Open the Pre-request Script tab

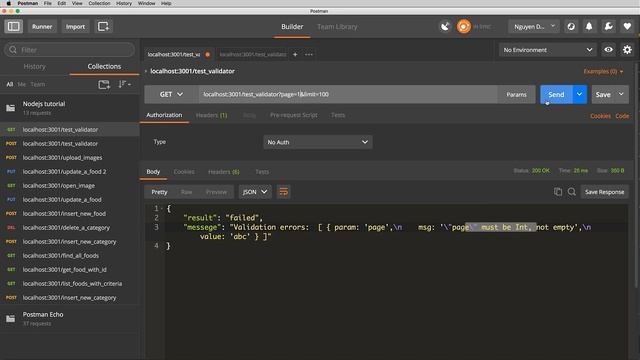click(x=293, y=116)
